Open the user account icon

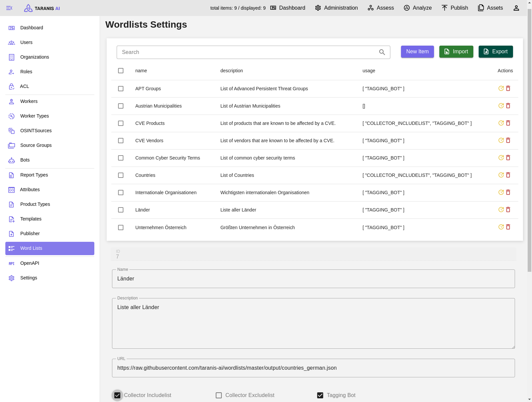click(x=516, y=8)
